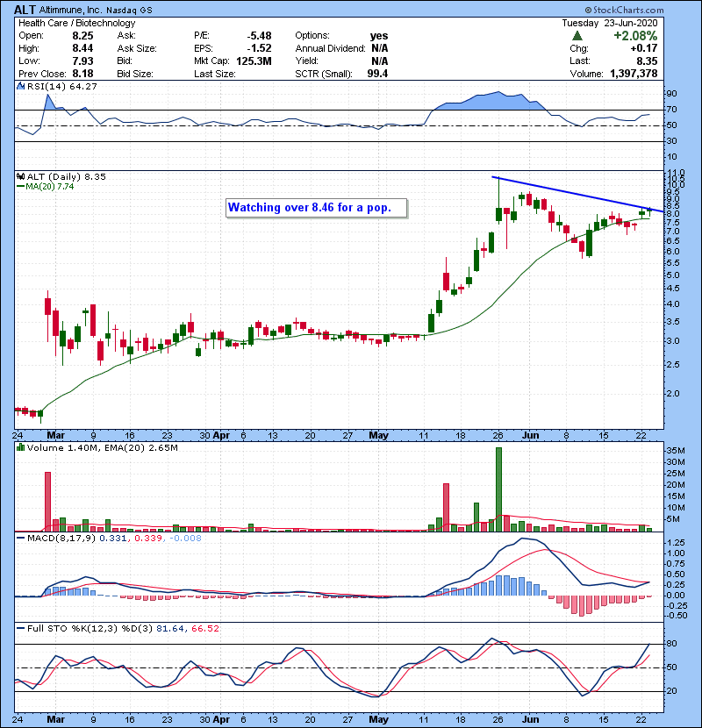Click the 'Watching over 8.46 for a pop.' note
Screen dimensions: 702x728
(317, 208)
